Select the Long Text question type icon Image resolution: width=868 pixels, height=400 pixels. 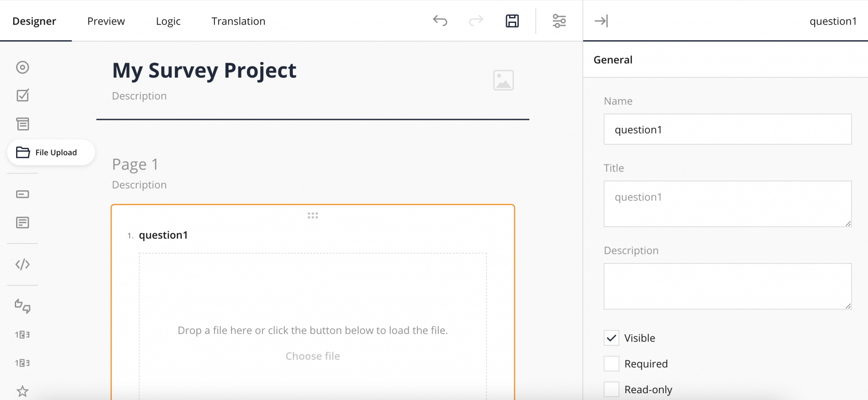tap(22, 222)
